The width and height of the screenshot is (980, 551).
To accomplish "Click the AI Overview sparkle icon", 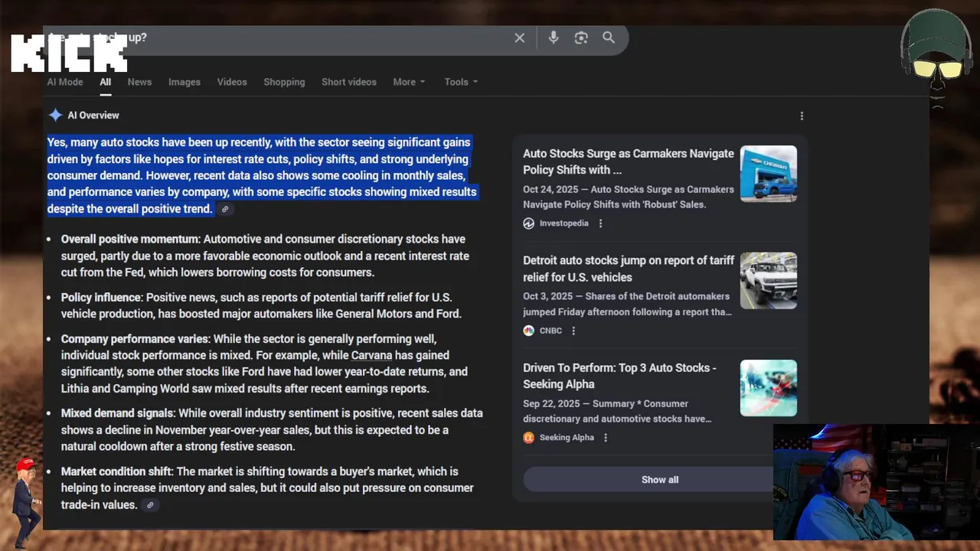I will [x=55, y=115].
